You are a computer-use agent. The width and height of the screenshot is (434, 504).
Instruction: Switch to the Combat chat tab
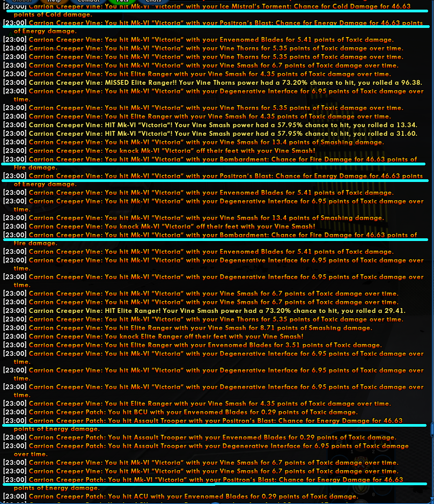pyautogui.click(x=89, y=1)
